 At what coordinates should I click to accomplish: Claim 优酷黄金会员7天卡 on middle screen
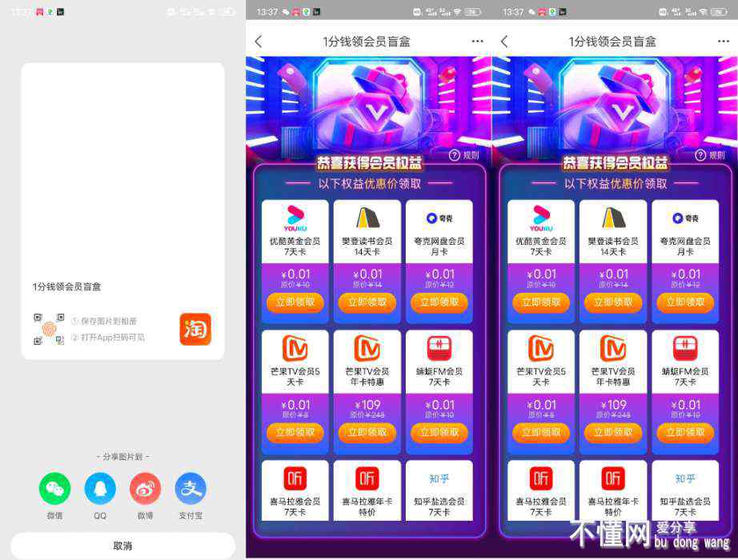(295, 302)
